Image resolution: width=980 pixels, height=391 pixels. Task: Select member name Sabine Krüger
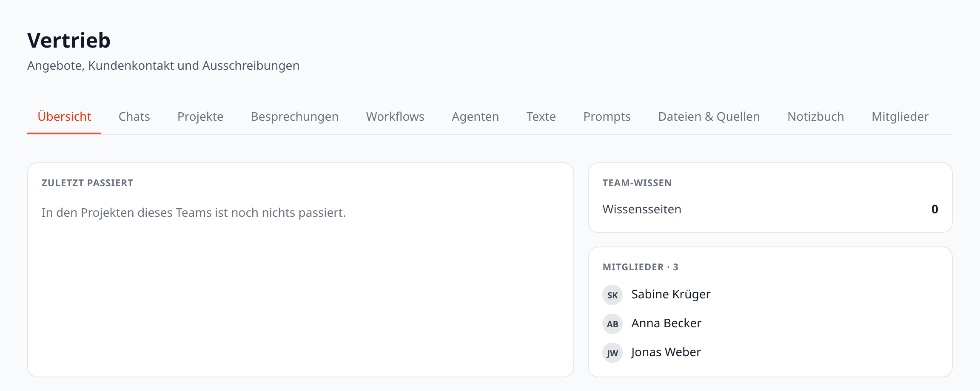point(671,294)
